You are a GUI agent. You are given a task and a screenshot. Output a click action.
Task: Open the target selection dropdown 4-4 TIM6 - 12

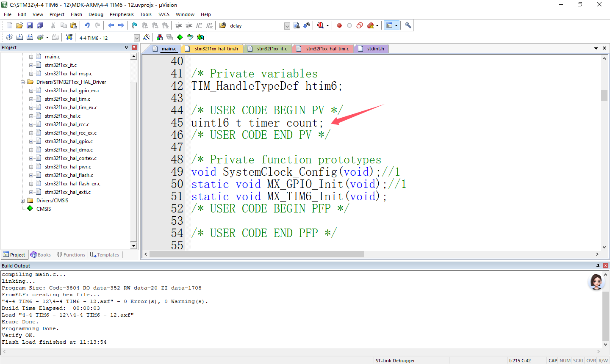[x=136, y=38]
